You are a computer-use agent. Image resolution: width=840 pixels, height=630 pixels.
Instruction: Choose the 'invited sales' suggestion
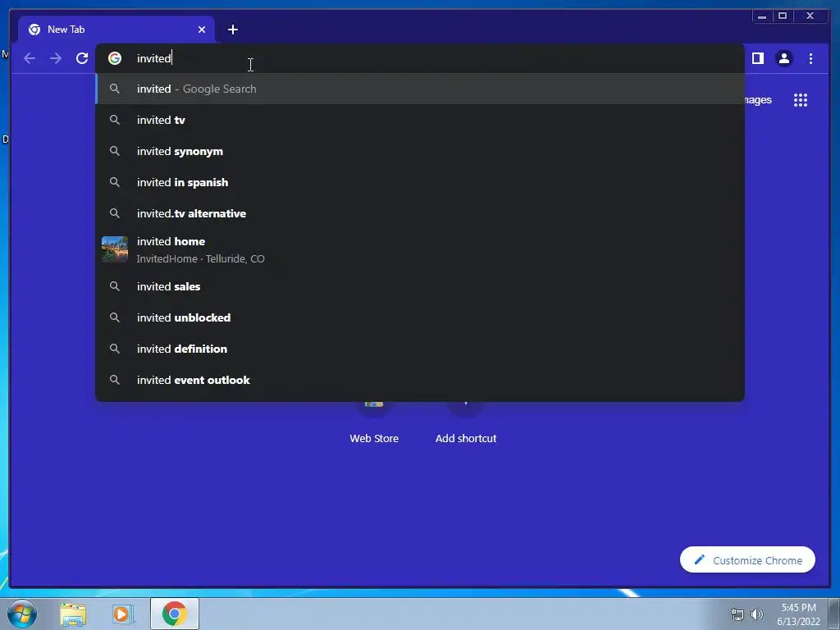click(420, 286)
